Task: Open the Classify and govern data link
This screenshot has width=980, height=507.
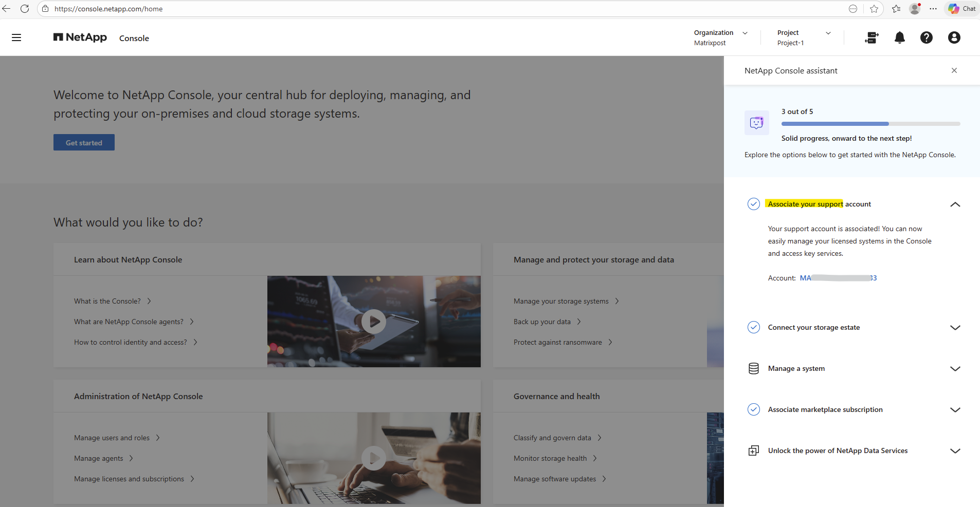Action: pos(557,438)
